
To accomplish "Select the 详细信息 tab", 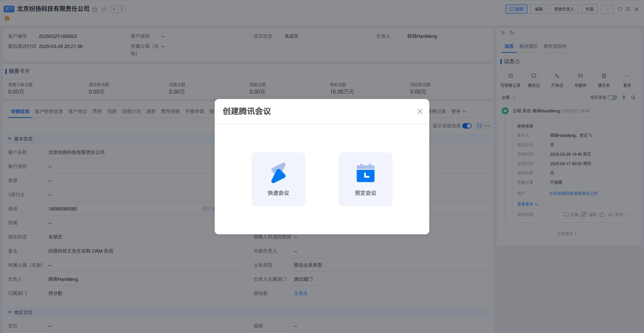I will (20, 111).
